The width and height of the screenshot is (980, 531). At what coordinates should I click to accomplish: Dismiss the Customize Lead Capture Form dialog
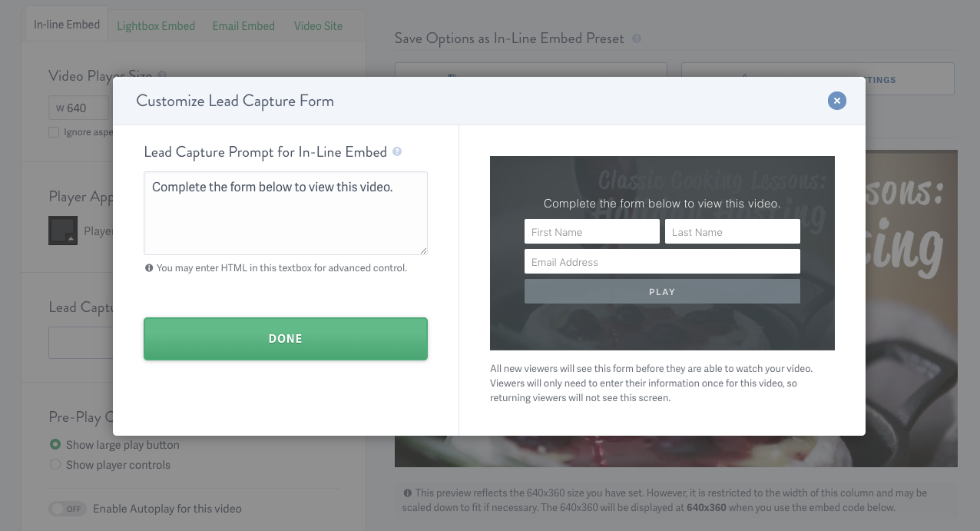coord(836,101)
